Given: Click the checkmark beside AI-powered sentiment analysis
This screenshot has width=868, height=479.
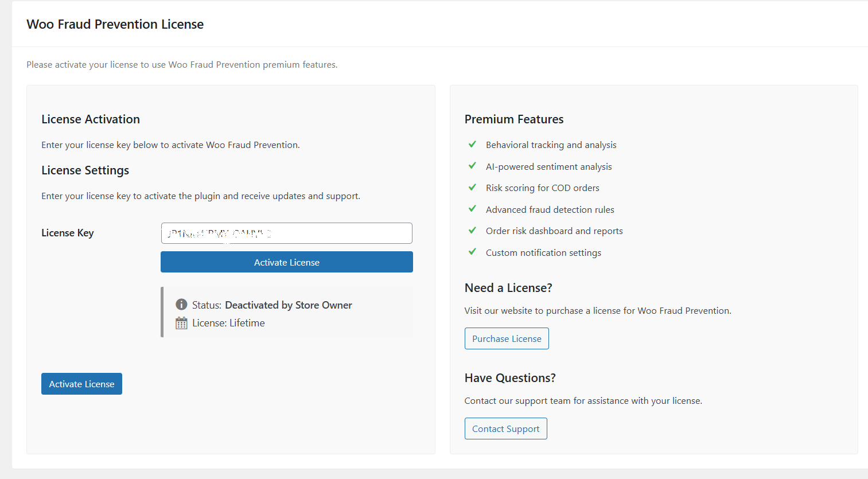Looking at the screenshot, I should [472, 166].
